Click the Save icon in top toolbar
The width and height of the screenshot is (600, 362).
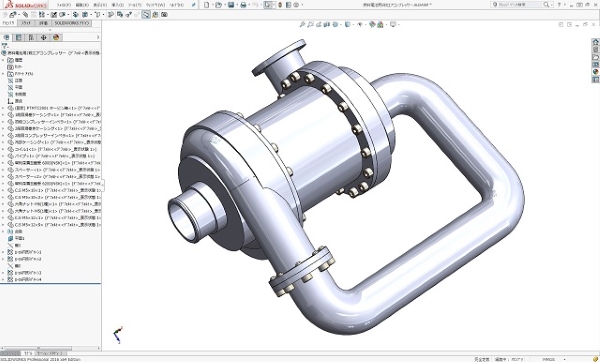[x=231, y=5]
